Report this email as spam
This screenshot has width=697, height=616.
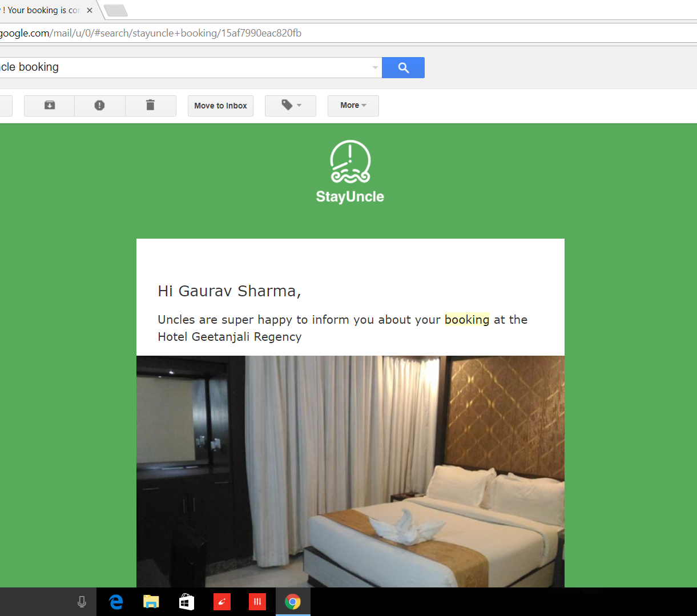pyautogui.click(x=99, y=106)
